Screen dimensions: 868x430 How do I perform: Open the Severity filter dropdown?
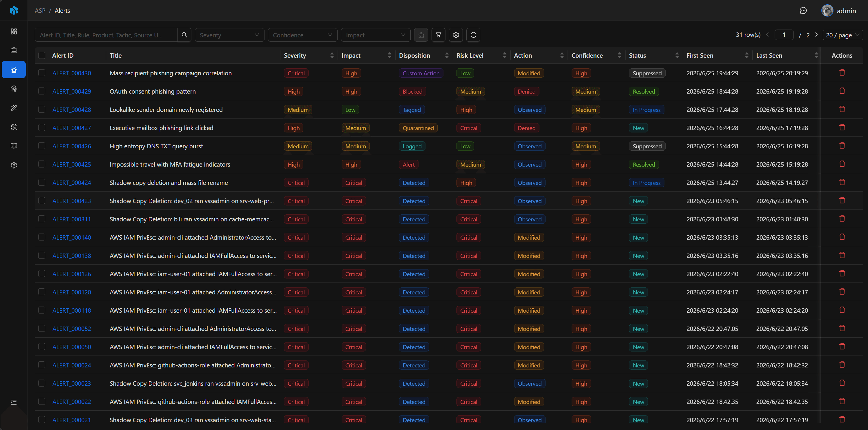[229, 35]
